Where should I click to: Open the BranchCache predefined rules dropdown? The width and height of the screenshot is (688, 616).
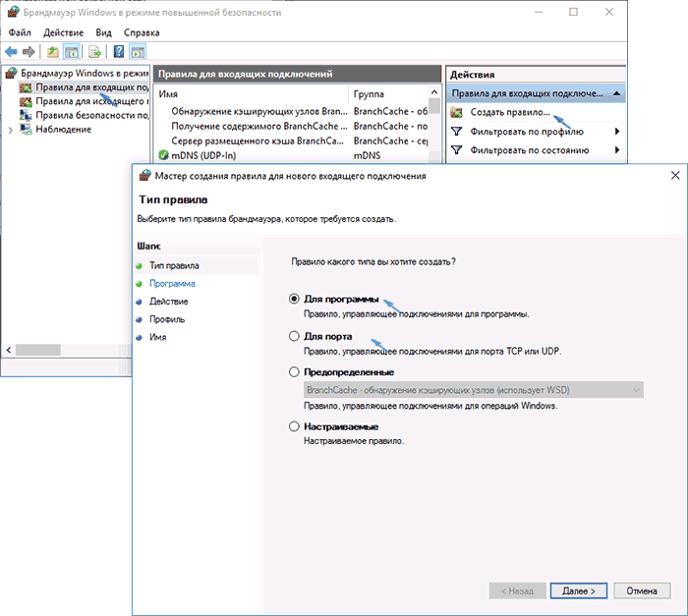click(474, 390)
